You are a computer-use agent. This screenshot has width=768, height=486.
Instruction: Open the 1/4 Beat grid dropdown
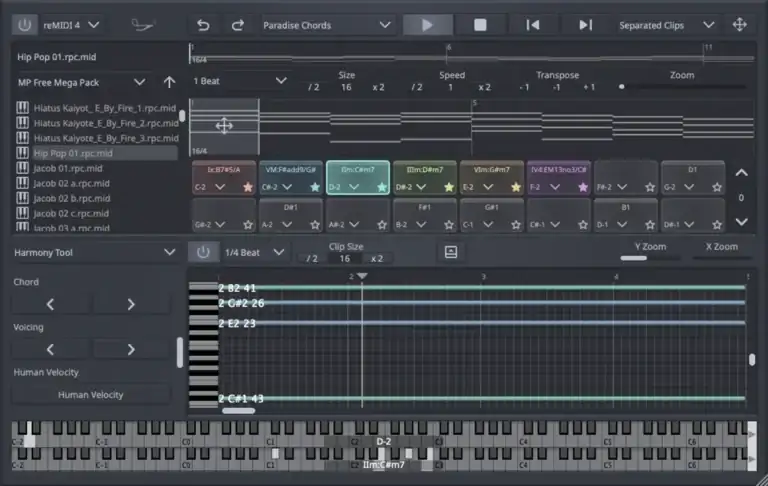254,252
